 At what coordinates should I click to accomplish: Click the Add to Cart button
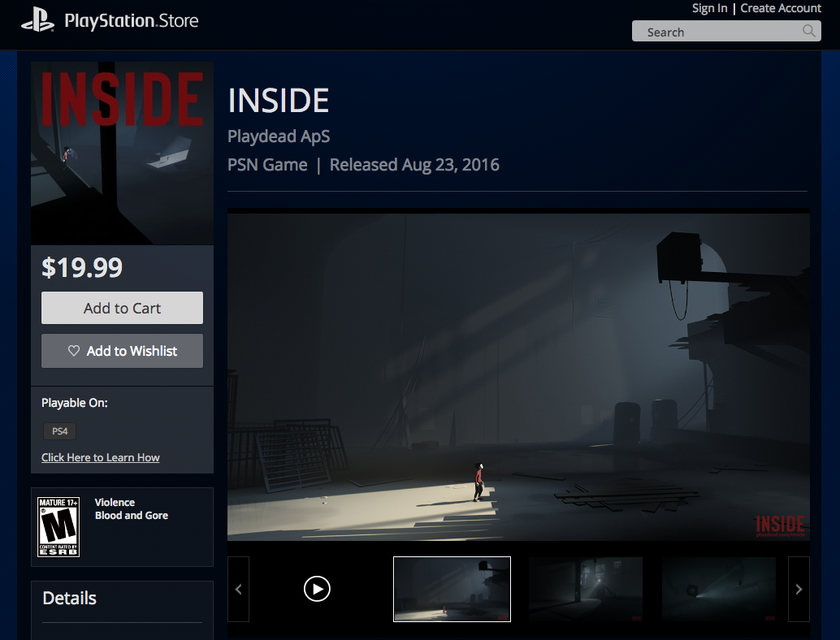(x=122, y=308)
